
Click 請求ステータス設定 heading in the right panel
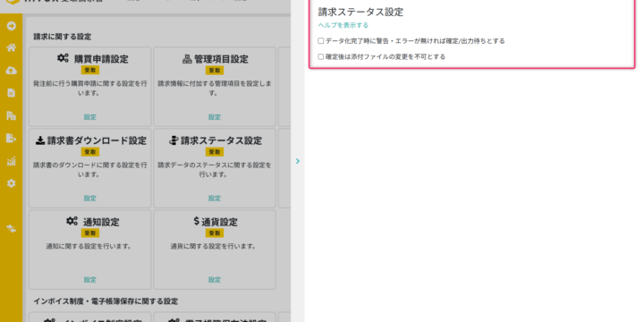pyautogui.click(x=360, y=12)
